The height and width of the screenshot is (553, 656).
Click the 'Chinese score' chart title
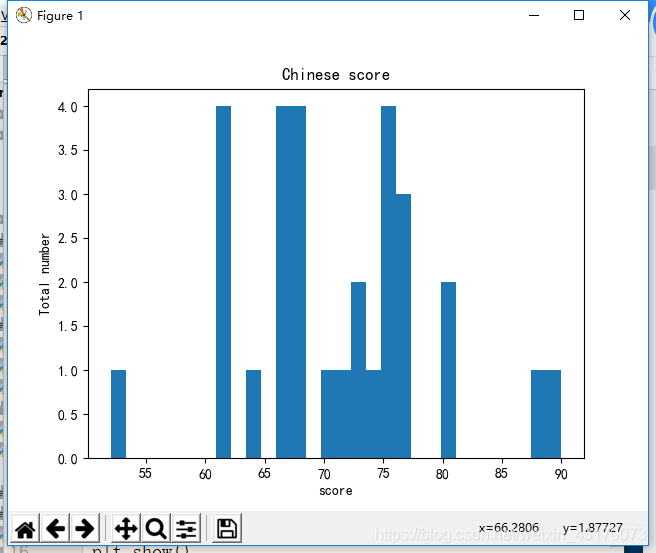tap(336, 75)
